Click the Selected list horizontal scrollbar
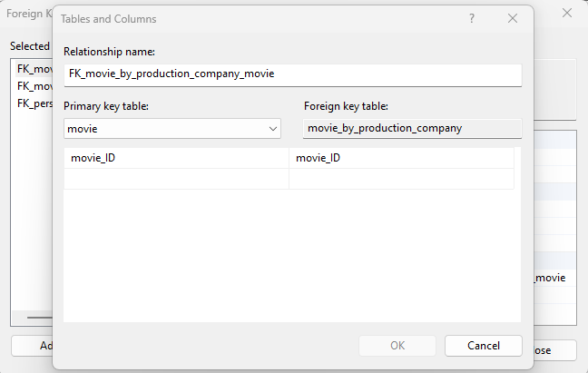The image size is (588, 373). [36, 317]
